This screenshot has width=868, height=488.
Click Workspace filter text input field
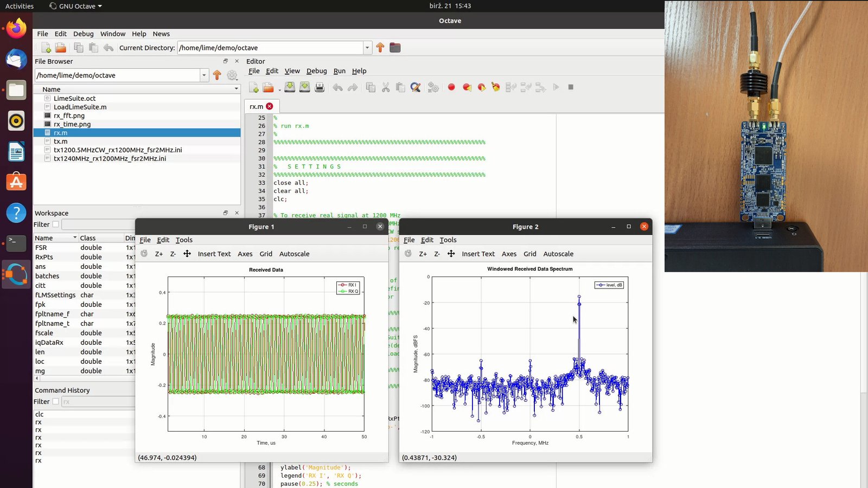(98, 224)
